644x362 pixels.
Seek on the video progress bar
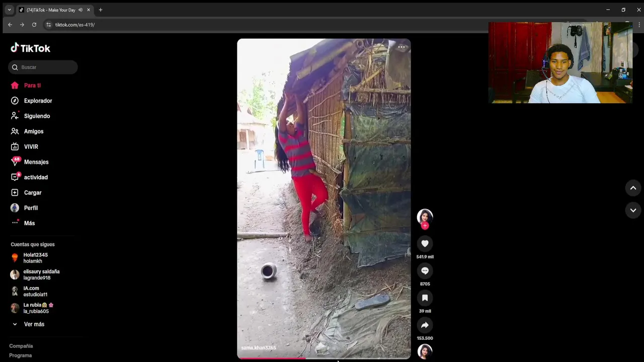(x=324, y=358)
